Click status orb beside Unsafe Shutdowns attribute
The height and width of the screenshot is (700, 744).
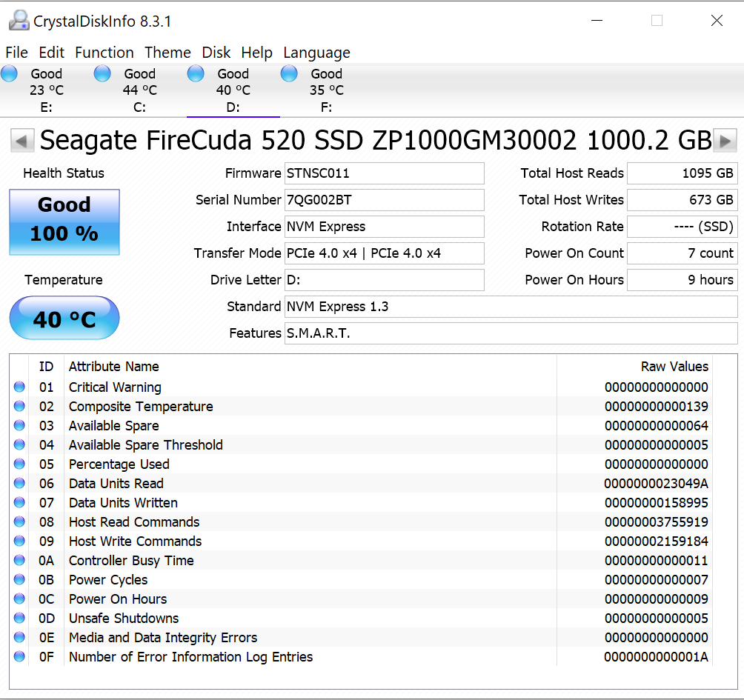(x=19, y=619)
